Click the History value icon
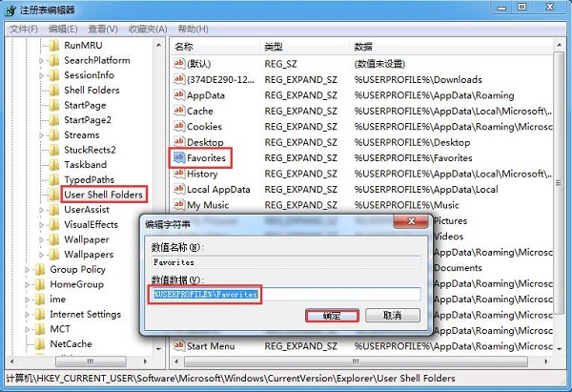 178,174
